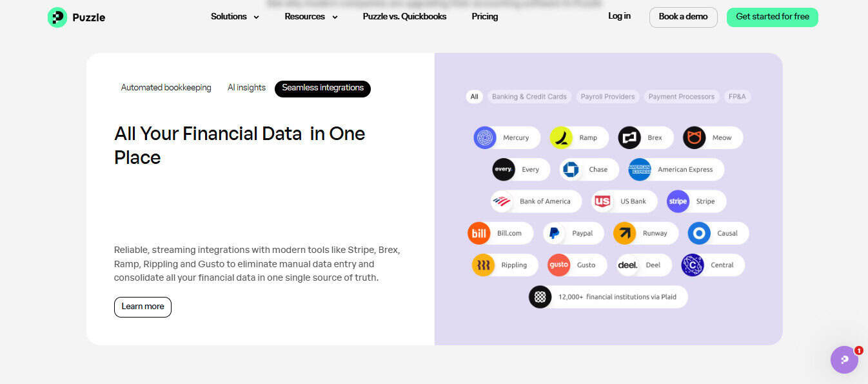Click the Runway arrow logo icon
868x384 pixels.
[x=624, y=233]
